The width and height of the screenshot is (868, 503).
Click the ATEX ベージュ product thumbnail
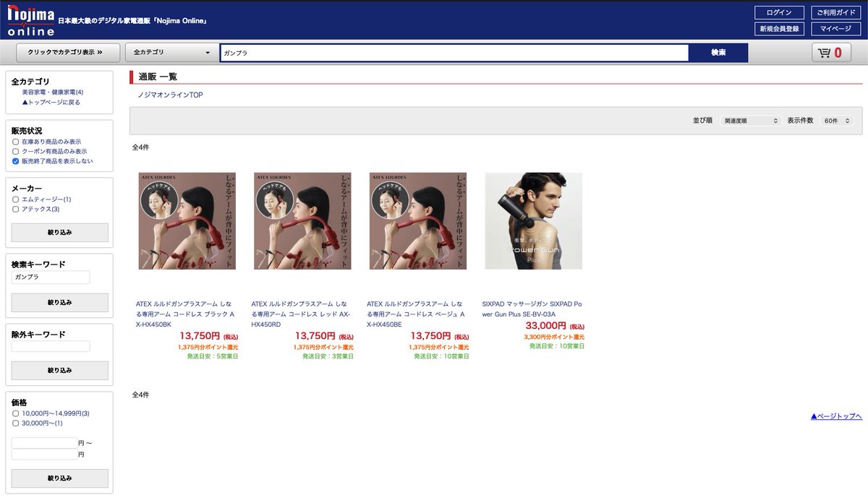(x=418, y=220)
